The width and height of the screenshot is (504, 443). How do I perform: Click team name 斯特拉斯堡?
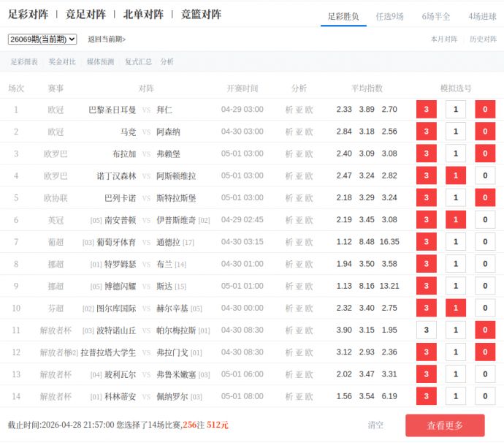(176, 198)
